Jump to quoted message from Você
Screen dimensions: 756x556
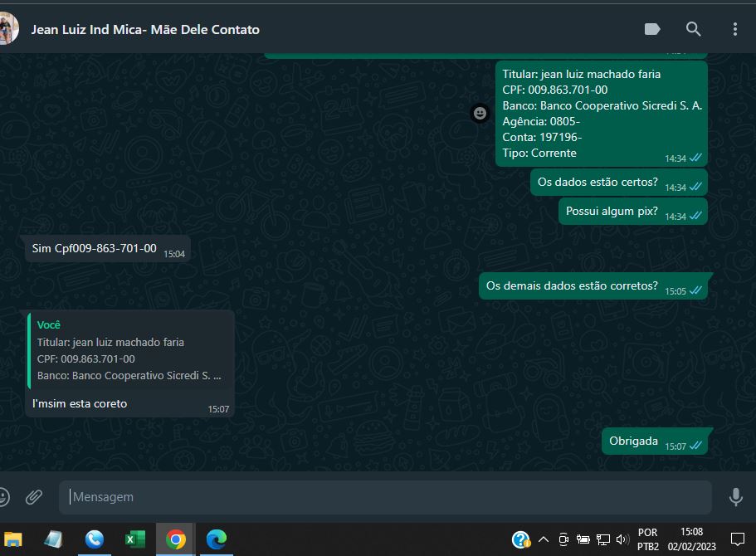[130, 350]
